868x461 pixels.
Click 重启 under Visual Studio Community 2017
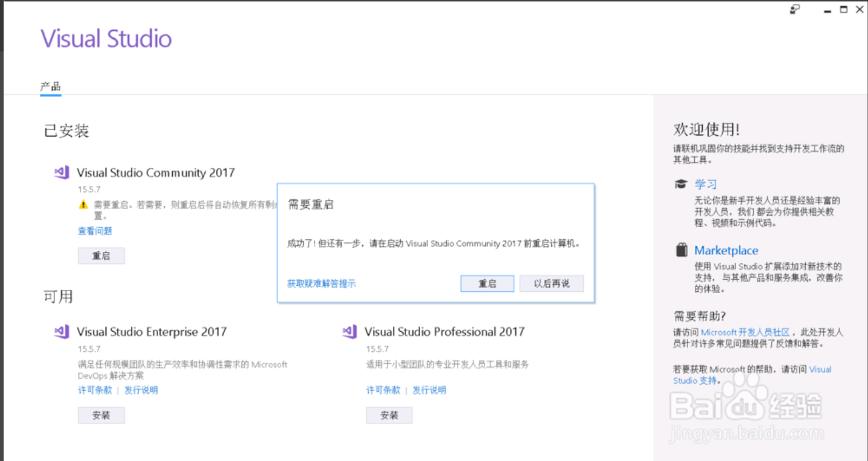pyautogui.click(x=101, y=256)
